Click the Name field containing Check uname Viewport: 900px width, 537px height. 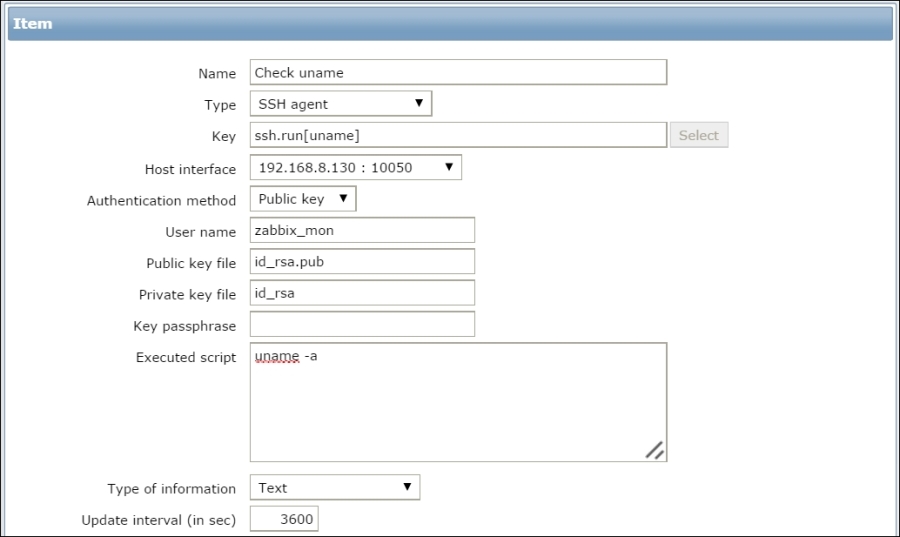tap(457, 73)
